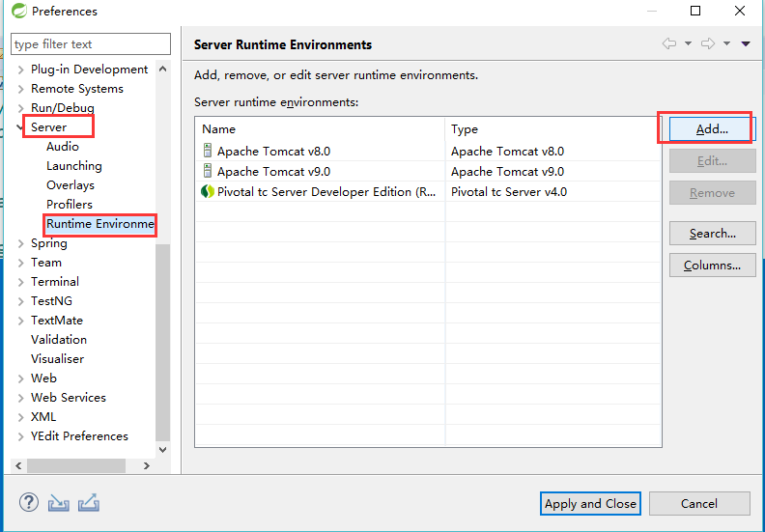
Task: Click the tree horizontal scroll left arrow
Action: click(x=18, y=465)
